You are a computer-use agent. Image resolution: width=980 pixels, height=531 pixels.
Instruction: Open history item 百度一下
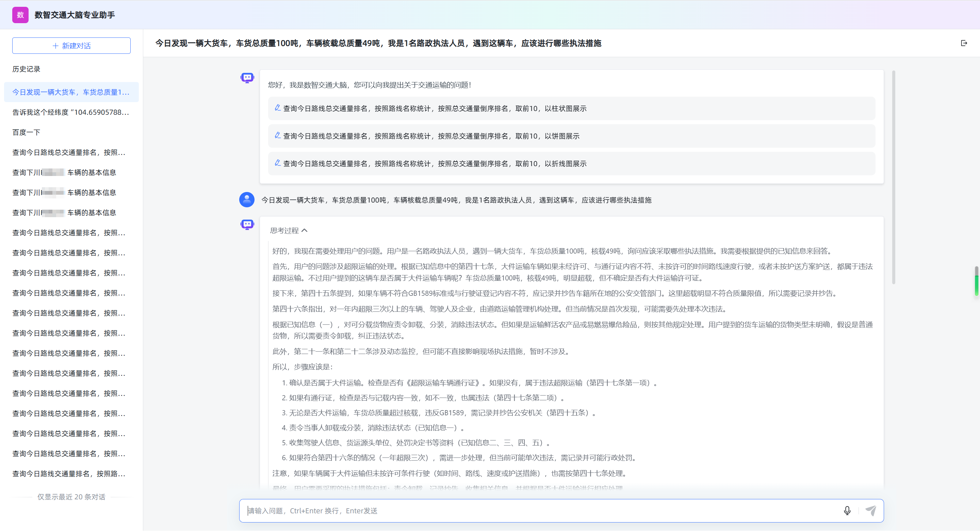pos(26,132)
